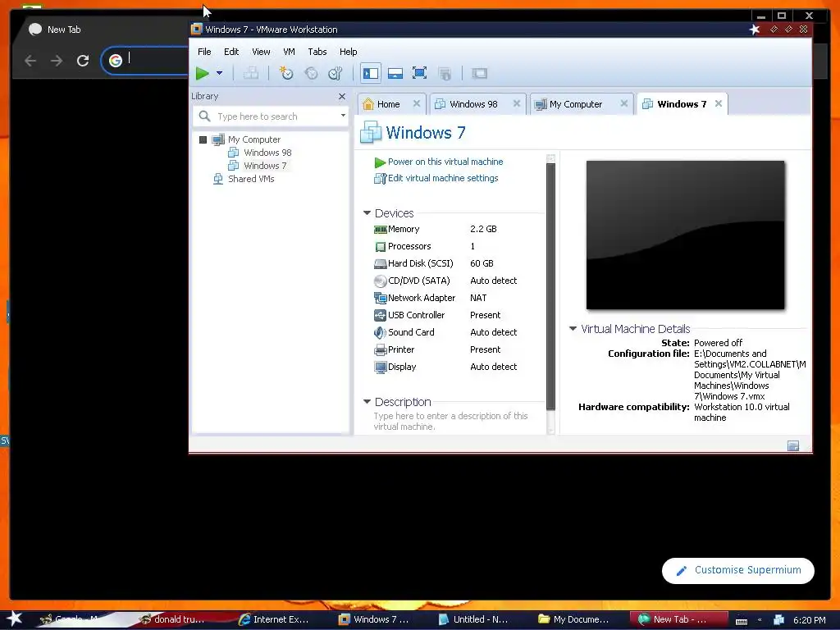Open the Edit menu in VMware
Screen dimensions: 840x630
(x=231, y=52)
